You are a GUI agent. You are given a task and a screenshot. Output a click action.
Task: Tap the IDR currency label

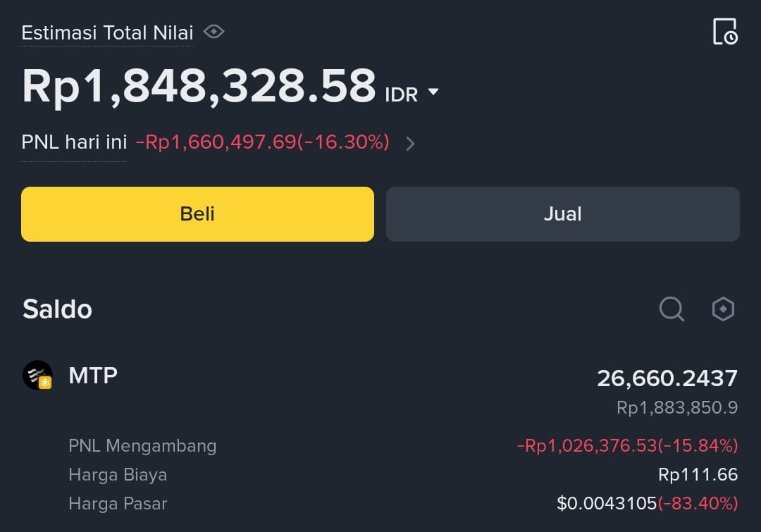coord(402,94)
